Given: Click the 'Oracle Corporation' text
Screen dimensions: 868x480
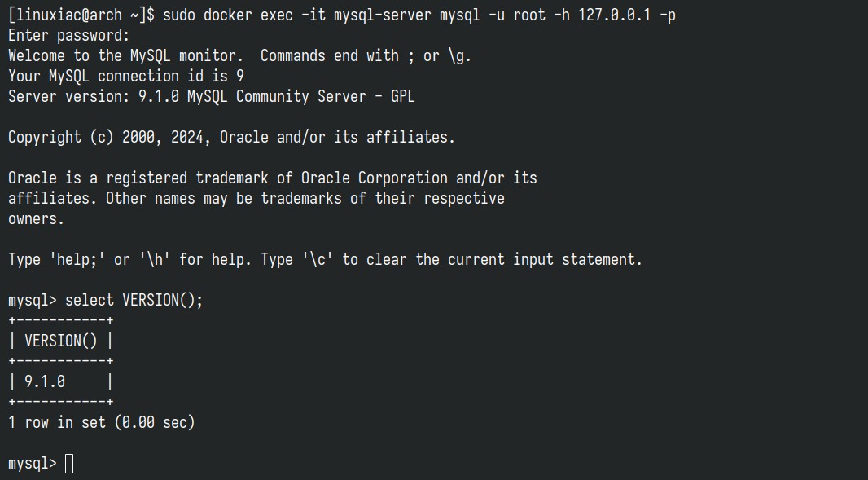Looking at the screenshot, I should 375,178.
